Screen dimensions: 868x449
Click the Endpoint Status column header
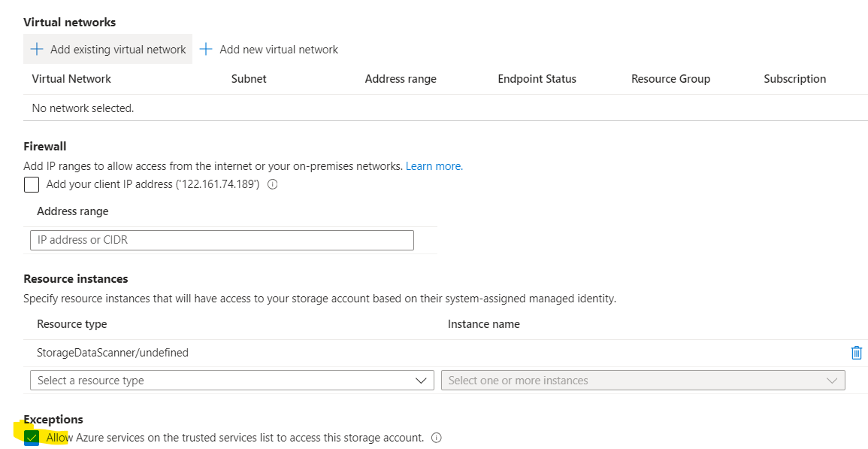pyautogui.click(x=537, y=78)
